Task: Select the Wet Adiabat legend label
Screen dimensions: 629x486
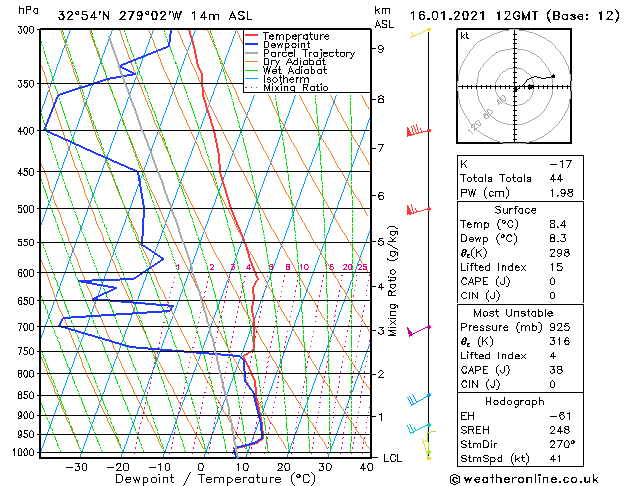Action: [295, 70]
